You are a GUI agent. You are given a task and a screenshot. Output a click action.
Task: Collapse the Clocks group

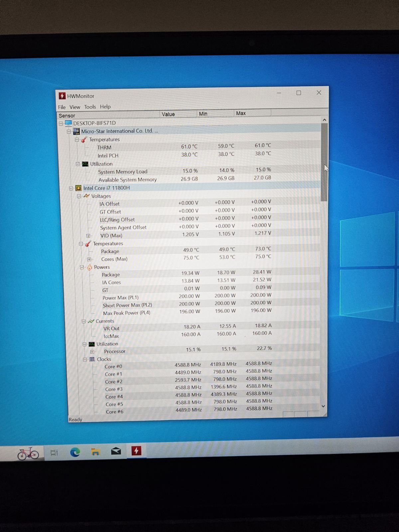pos(85,359)
